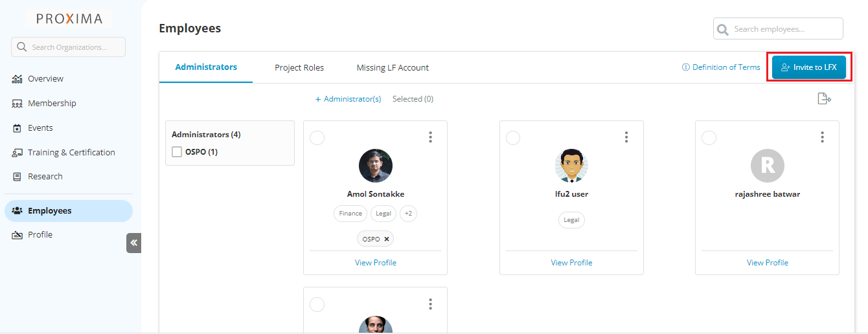This screenshot has width=868, height=334.
Task: Click the Definition of Terms link
Action: (721, 67)
